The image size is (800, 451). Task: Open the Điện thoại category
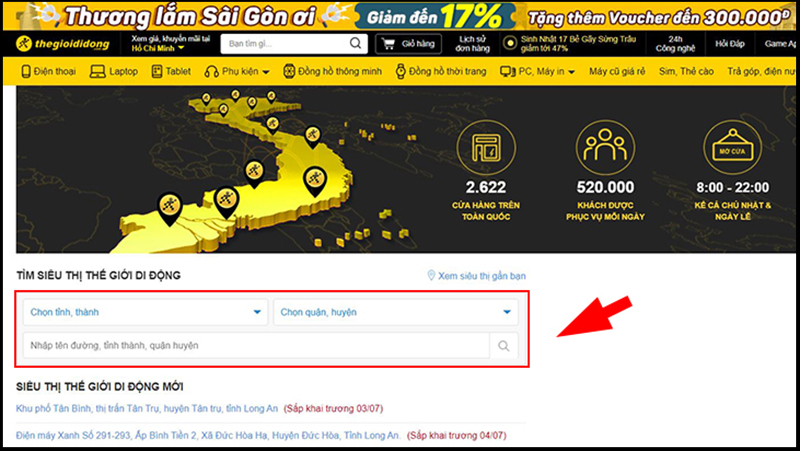pyautogui.click(x=48, y=71)
